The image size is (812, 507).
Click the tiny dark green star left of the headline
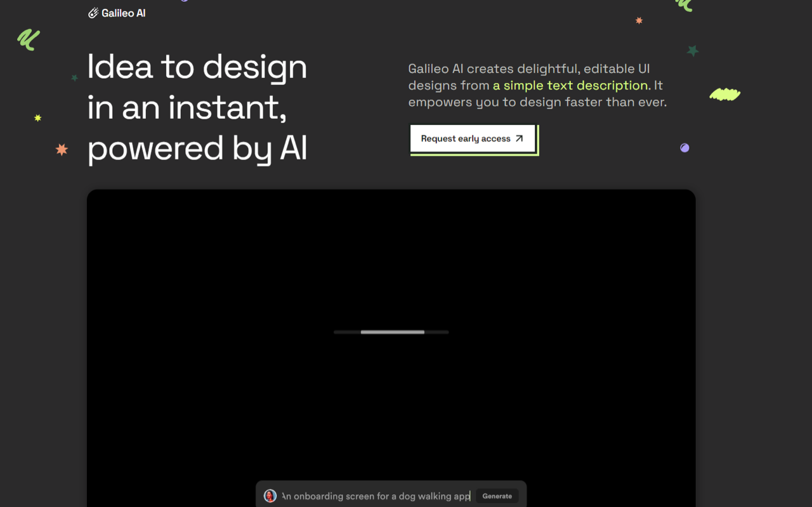75,78
